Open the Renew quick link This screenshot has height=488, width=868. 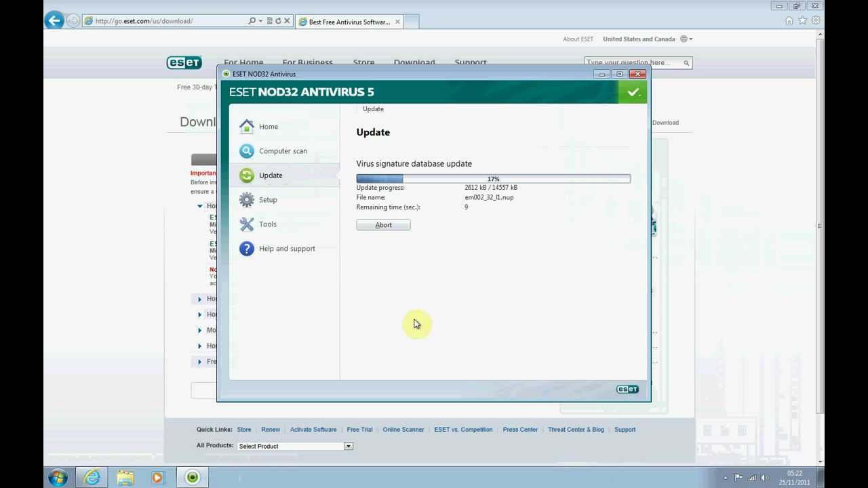[271, 430]
